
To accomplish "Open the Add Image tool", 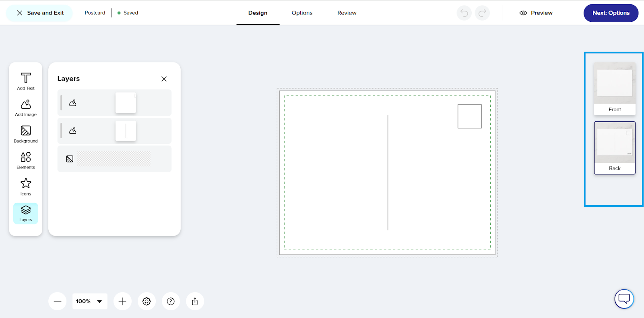I will click(x=26, y=108).
